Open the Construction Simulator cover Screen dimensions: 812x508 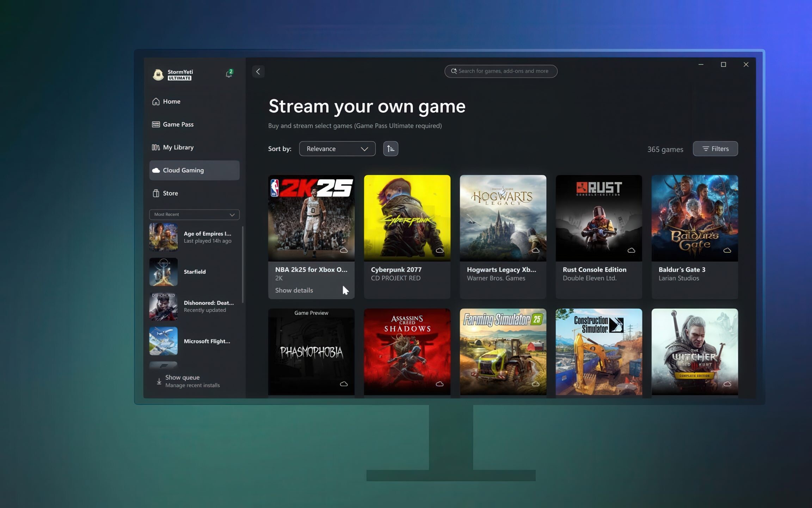[599, 352]
